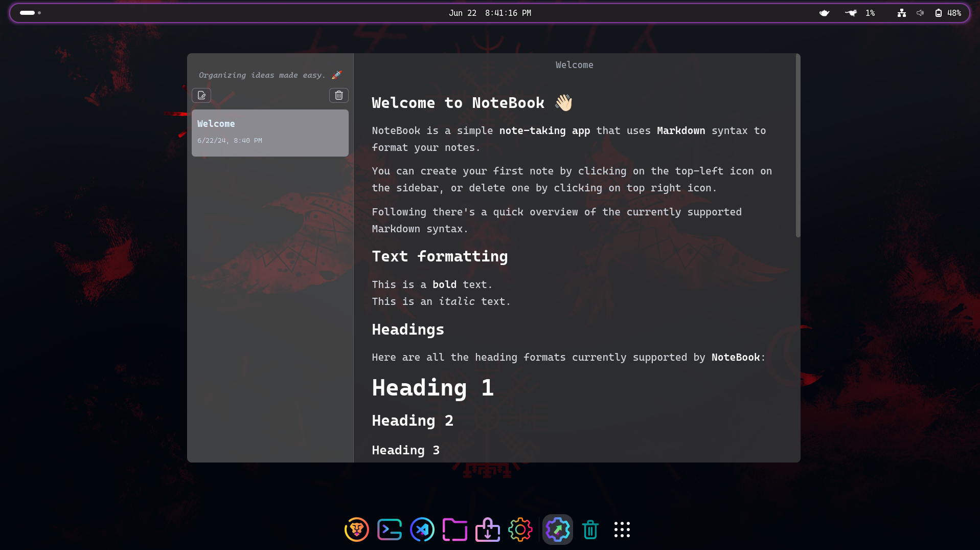Viewport: 980px width, 550px height.
Task: Open the software install icon in dock
Action: (x=488, y=530)
